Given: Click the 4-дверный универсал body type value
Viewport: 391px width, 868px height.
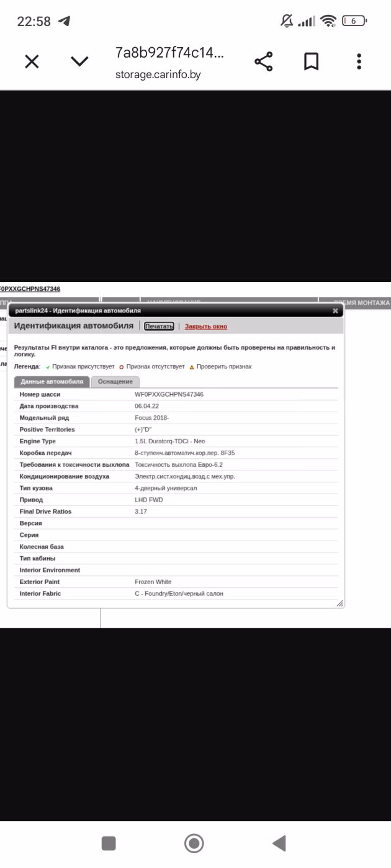Looking at the screenshot, I should click(166, 488).
